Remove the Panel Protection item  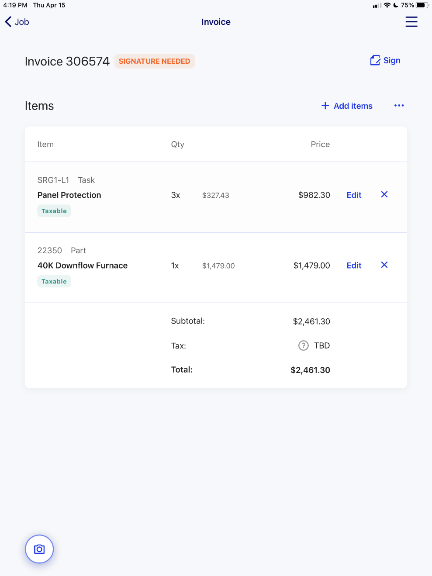384,194
